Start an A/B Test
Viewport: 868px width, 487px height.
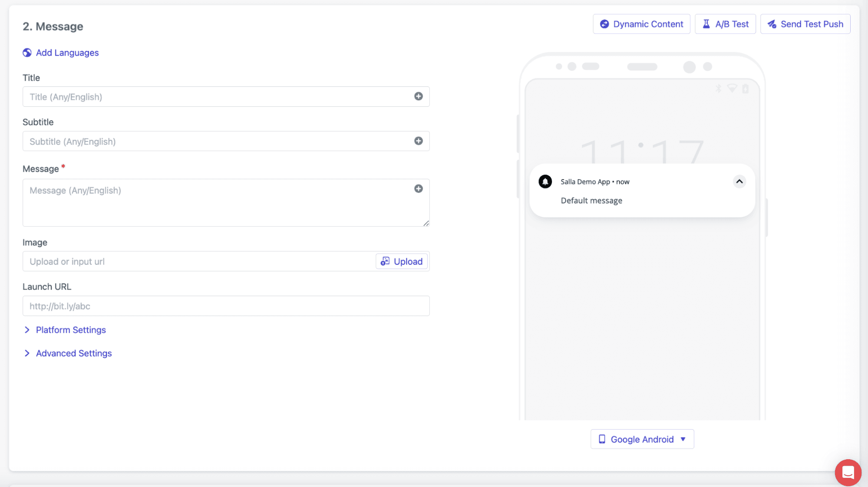coord(725,24)
